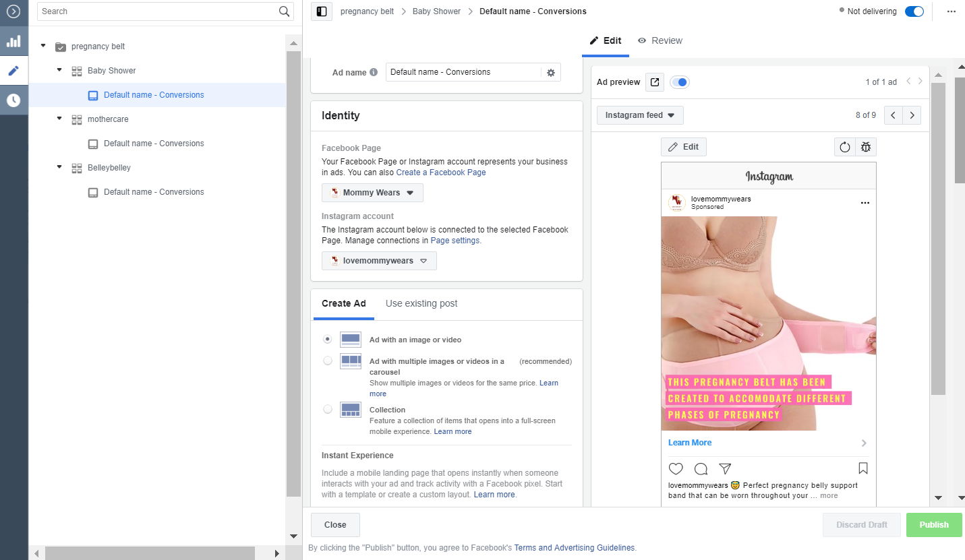Click the pregnancy belt breadcrumb
The height and width of the screenshot is (560, 965).
pyautogui.click(x=367, y=11)
